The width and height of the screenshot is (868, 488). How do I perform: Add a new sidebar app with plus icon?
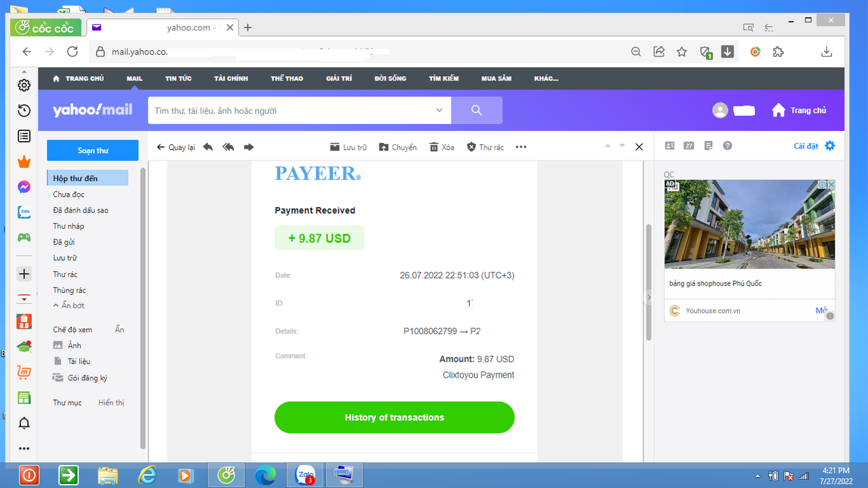24,274
